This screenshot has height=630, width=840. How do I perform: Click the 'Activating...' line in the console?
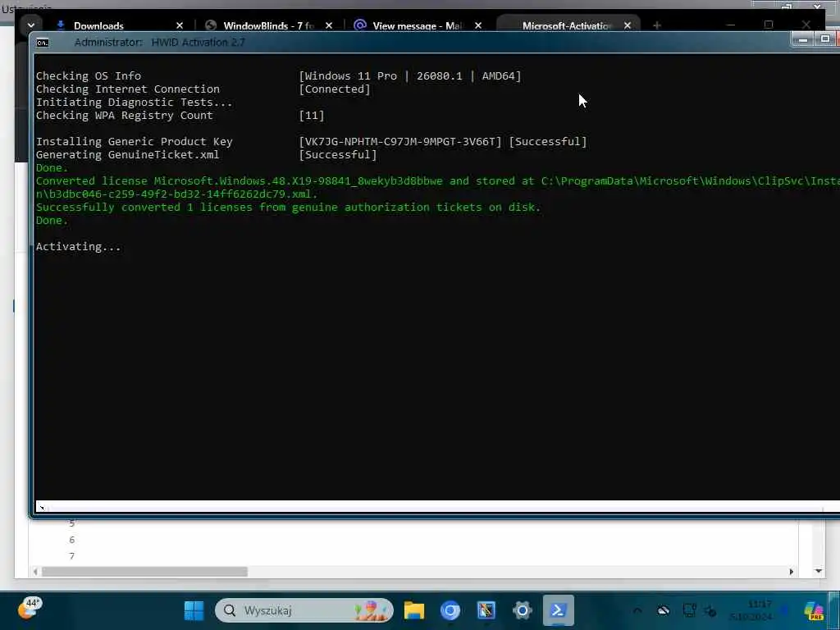click(x=78, y=246)
